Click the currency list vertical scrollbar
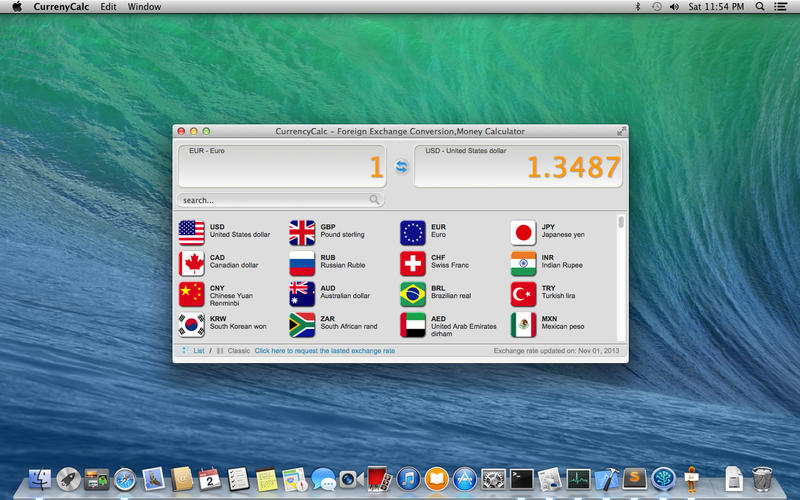 (x=621, y=223)
